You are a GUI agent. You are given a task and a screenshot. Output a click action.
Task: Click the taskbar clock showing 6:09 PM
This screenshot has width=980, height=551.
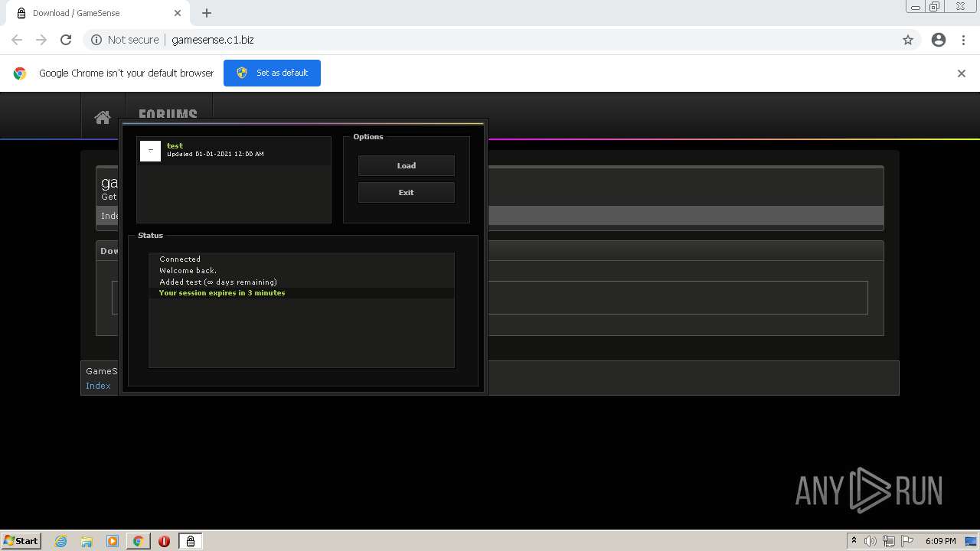(940, 541)
